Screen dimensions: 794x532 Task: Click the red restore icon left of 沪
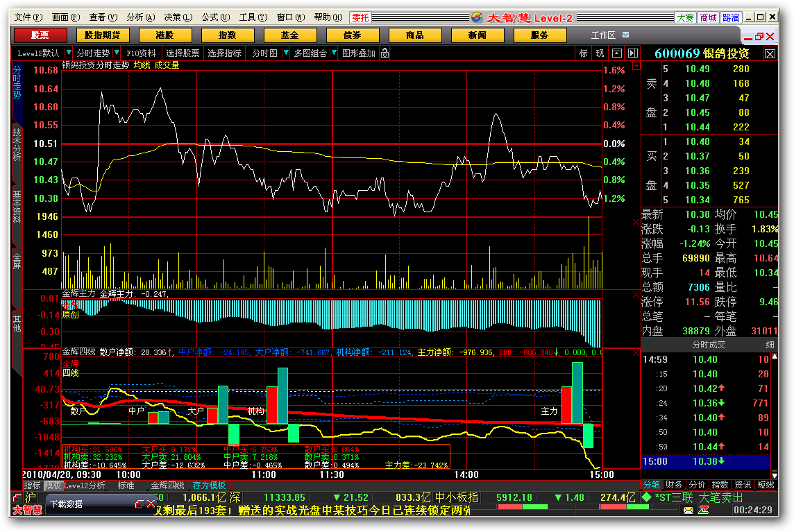(17, 497)
